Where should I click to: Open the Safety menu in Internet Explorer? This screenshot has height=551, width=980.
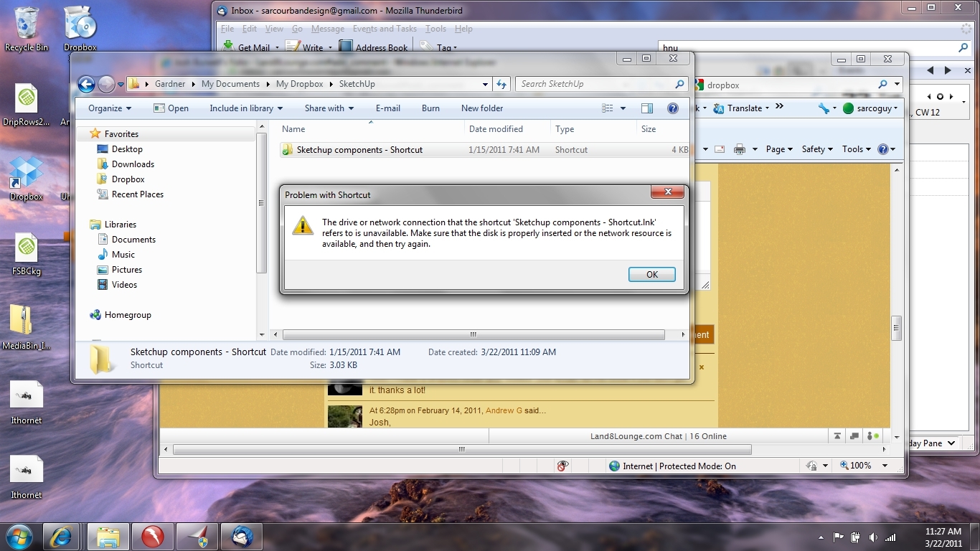(x=816, y=149)
